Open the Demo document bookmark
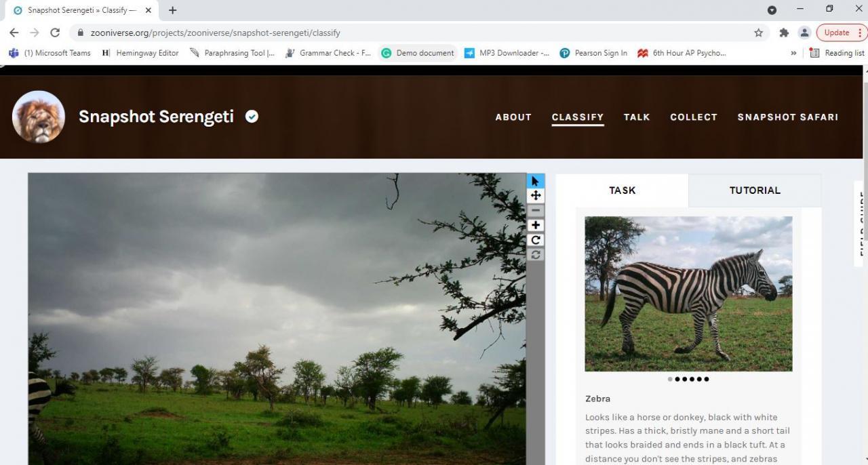Image resolution: width=868 pixels, height=465 pixels. click(x=418, y=53)
